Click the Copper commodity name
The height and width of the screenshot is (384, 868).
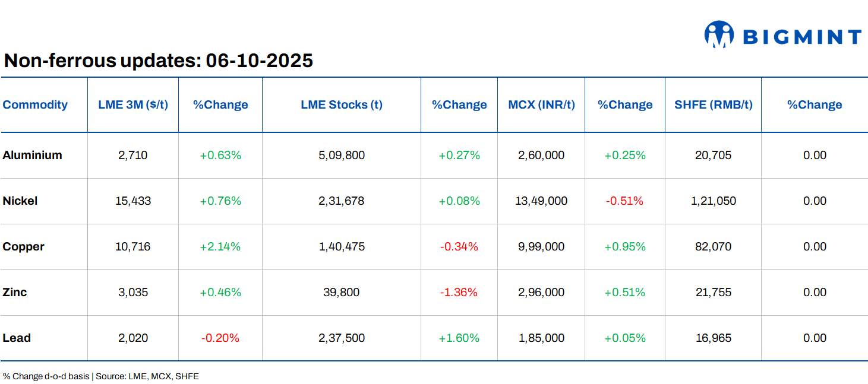[x=23, y=246]
